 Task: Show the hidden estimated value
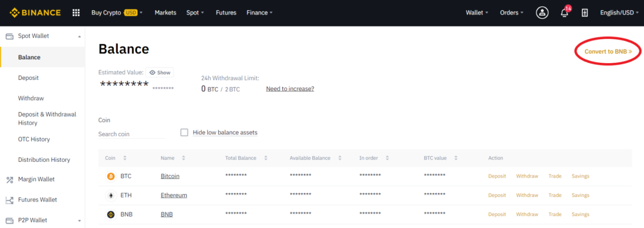coord(159,72)
